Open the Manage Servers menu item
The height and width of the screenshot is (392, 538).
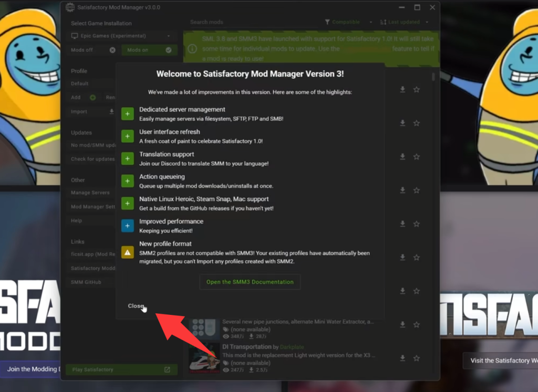(90, 193)
